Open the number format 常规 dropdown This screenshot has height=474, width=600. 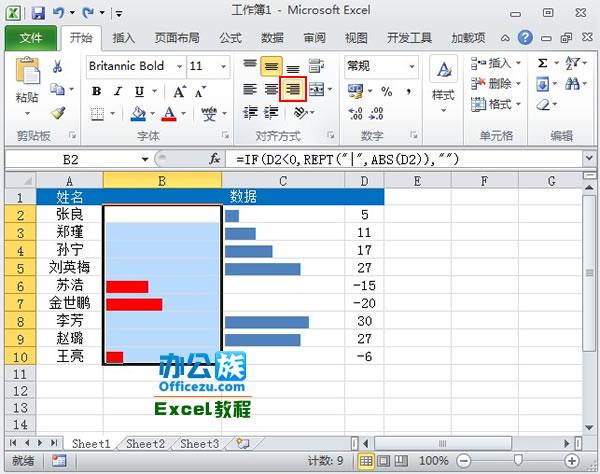point(412,67)
